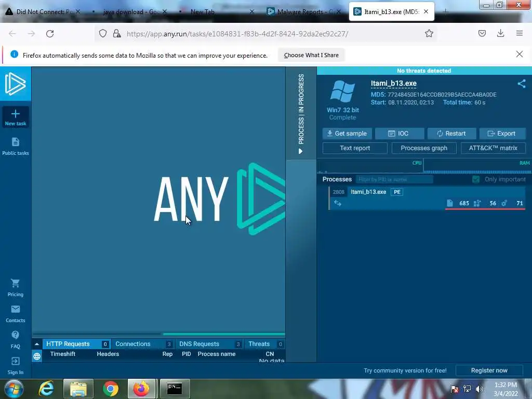Restart the analysis task
Viewport: 532px width, 399px height.
point(451,134)
